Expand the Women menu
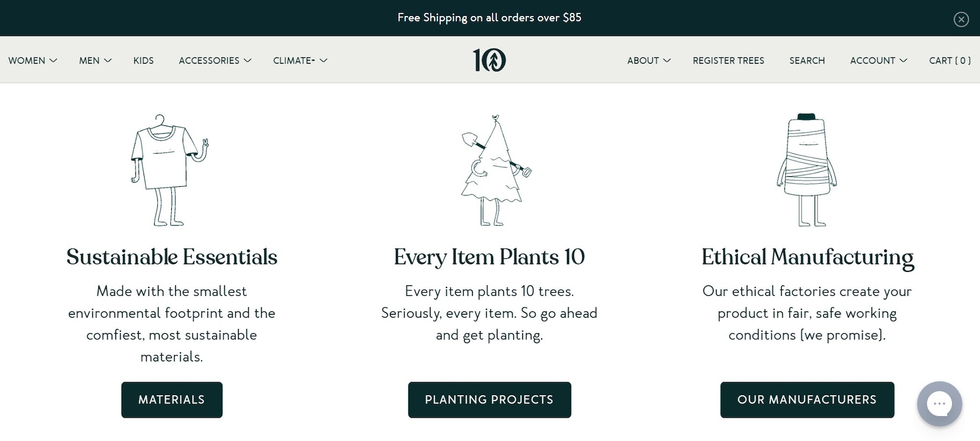Image resolution: width=980 pixels, height=441 pixels. (x=32, y=61)
